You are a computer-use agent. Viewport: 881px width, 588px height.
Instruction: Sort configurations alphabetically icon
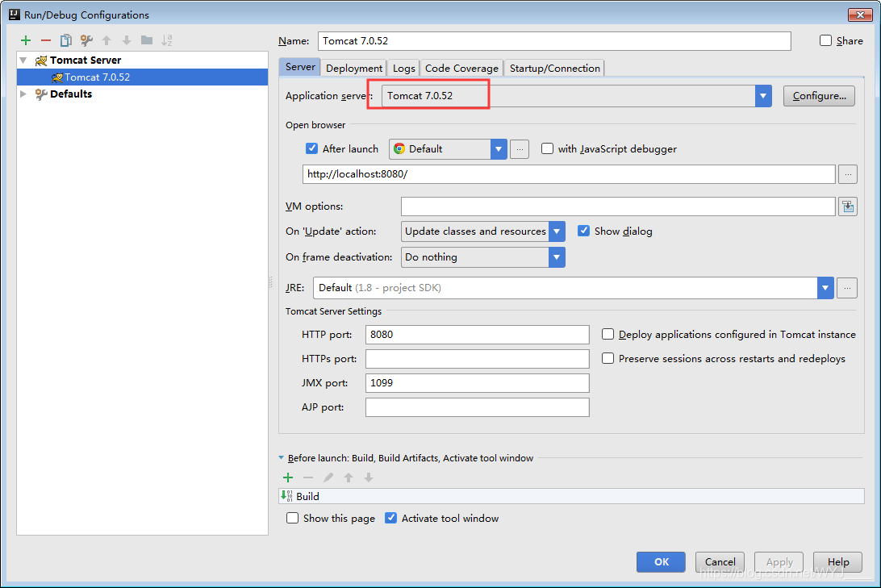[x=167, y=40]
